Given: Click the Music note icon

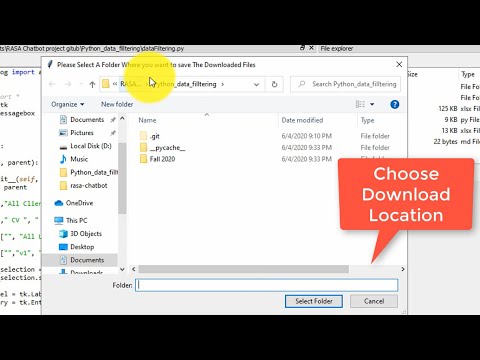Looking at the screenshot, I should click(63, 159).
